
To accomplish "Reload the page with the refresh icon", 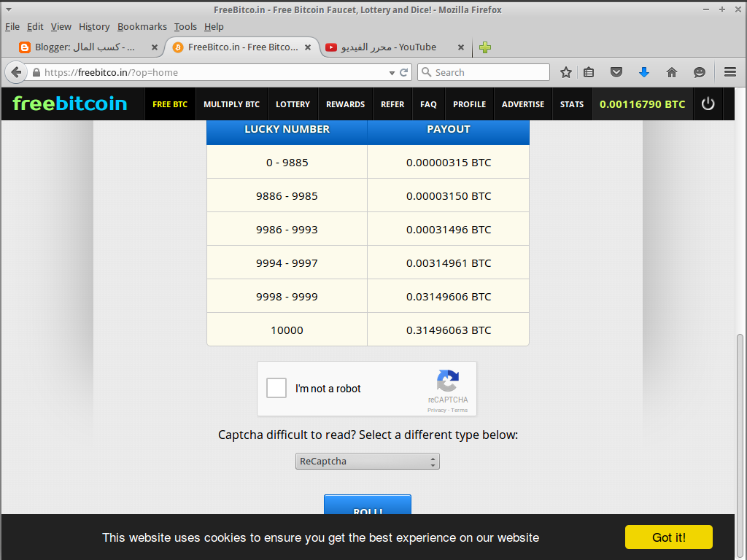I will (404, 72).
